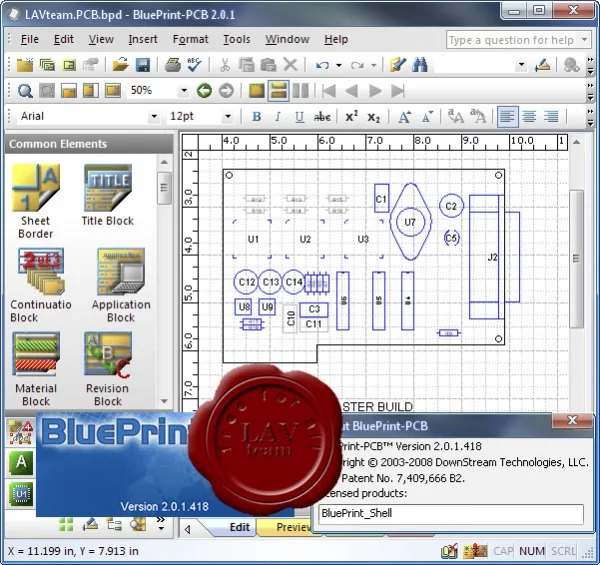Insert an Application Block element
600x565 pixels.
click(x=121, y=285)
